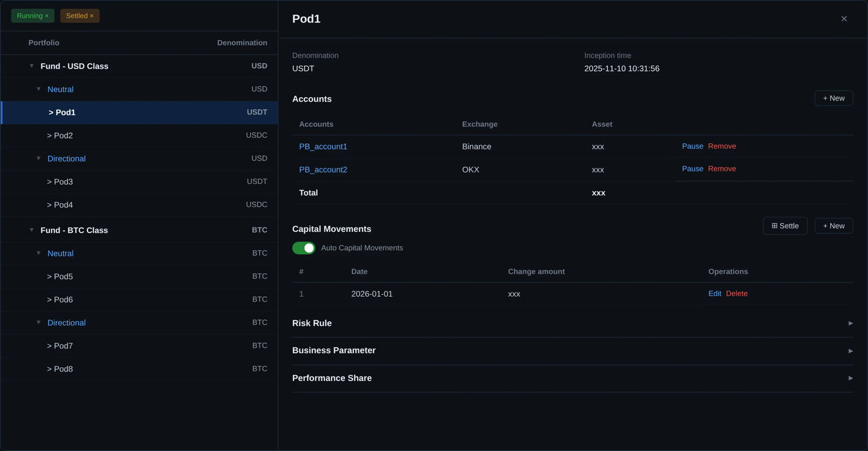Open the Neutral link under Fund - USD Class
The height and width of the screenshot is (451, 868).
click(x=60, y=89)
